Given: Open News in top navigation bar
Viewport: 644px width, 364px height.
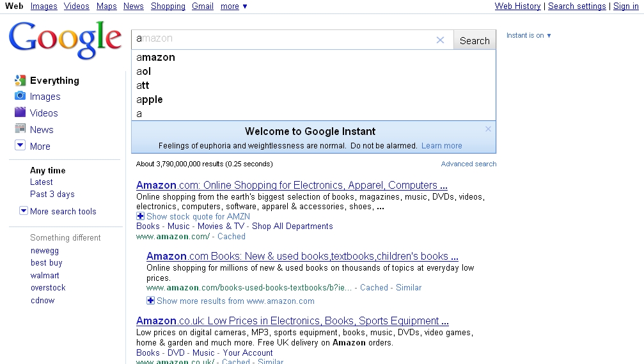Looking at the screenshot, I should pyautogui.click(x=134, y=6).
